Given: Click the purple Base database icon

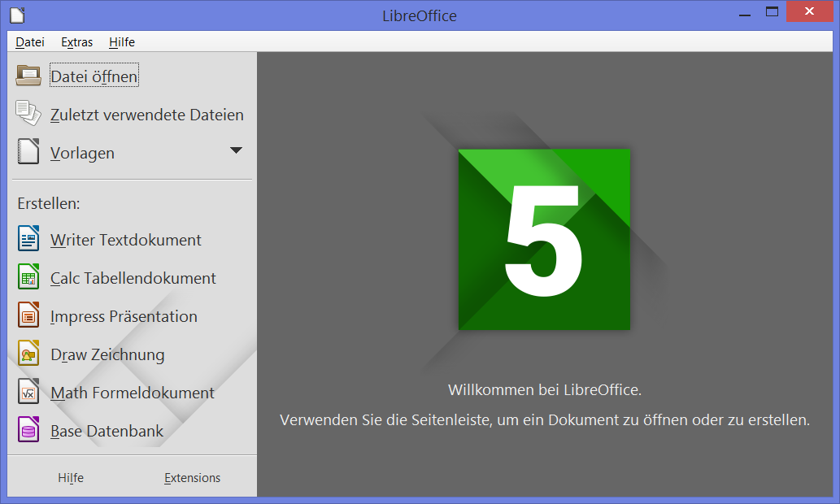Looking at the screenshot, I should coord(28,431).
